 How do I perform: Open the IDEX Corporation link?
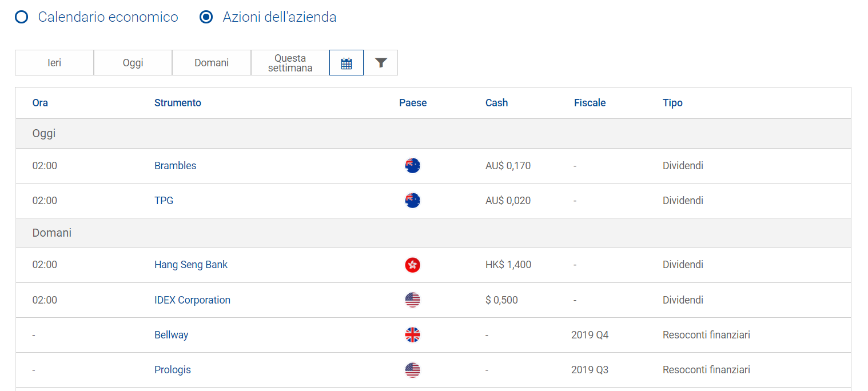193,300
